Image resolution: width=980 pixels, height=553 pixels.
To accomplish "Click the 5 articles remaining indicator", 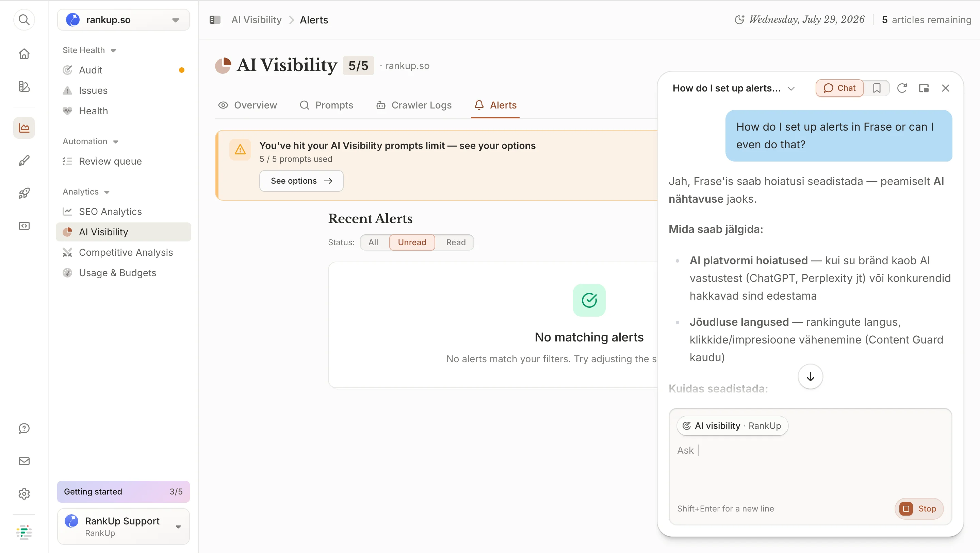I will [926, 20].
